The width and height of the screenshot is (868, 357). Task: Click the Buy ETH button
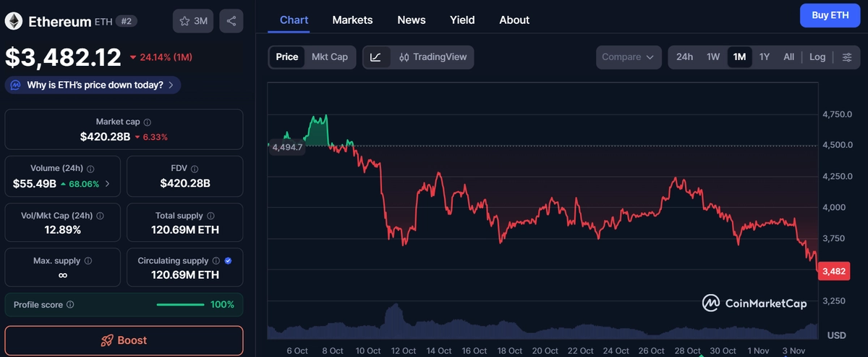pos(830,15)
